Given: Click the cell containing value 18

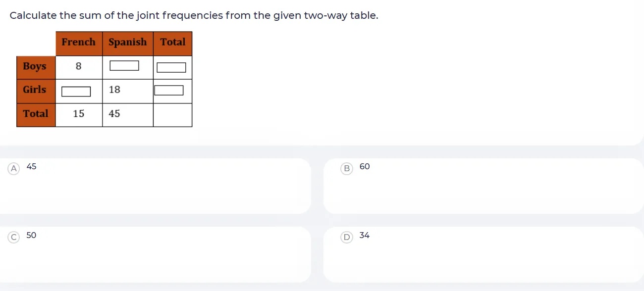Looking at the screenshot, I should coord(114,90).
